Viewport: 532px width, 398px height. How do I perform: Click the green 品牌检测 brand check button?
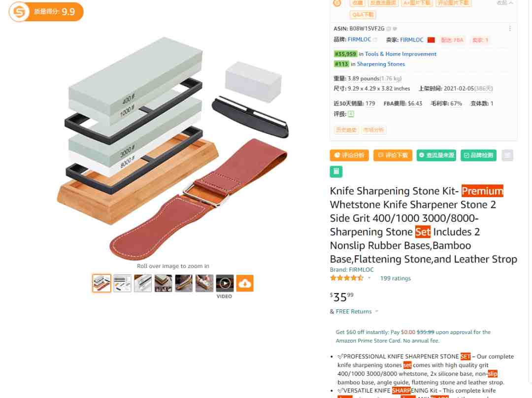[478, 155]
